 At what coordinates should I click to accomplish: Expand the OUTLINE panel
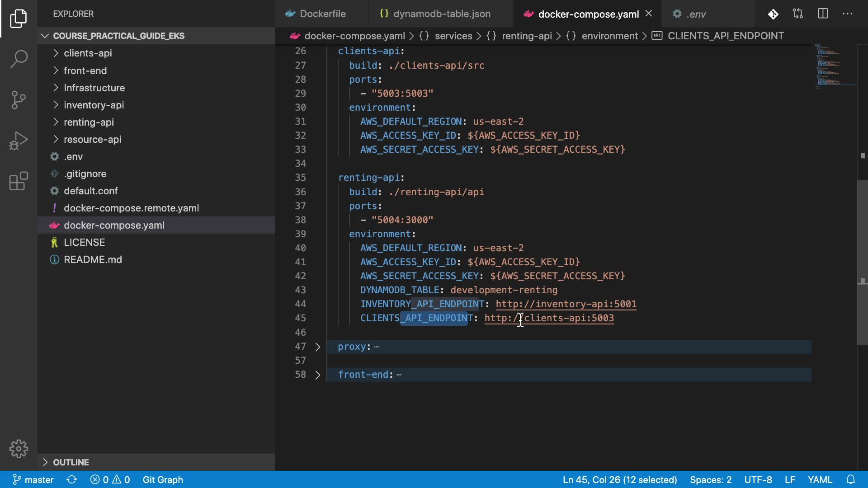click(71, 462)
